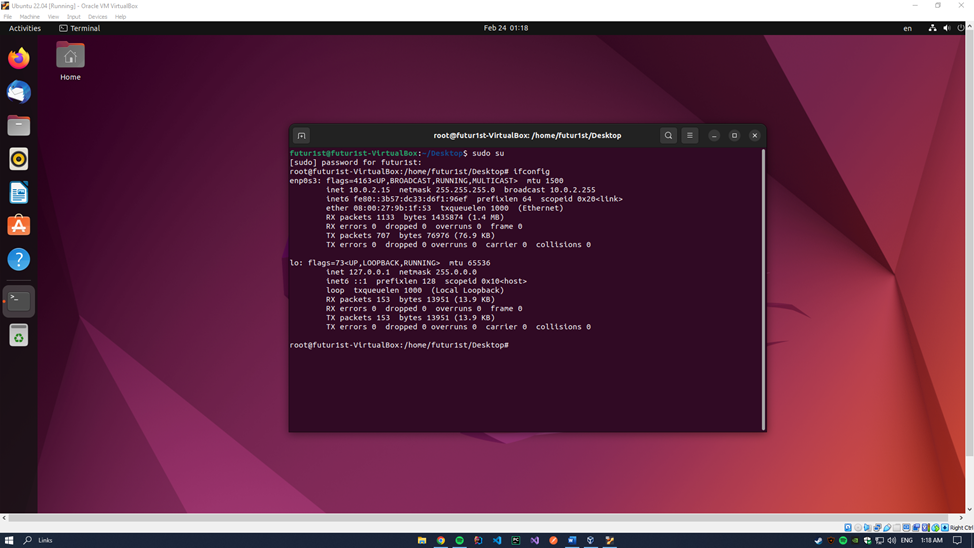This screenshot has height=548, width=974.
Task: Click the Activities button
Action: (25, 28)
